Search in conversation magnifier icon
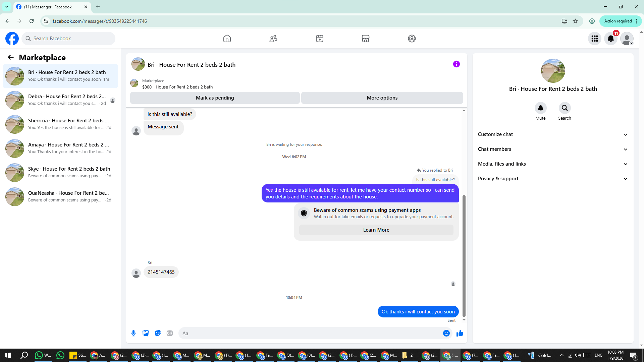 click(565, 108)
